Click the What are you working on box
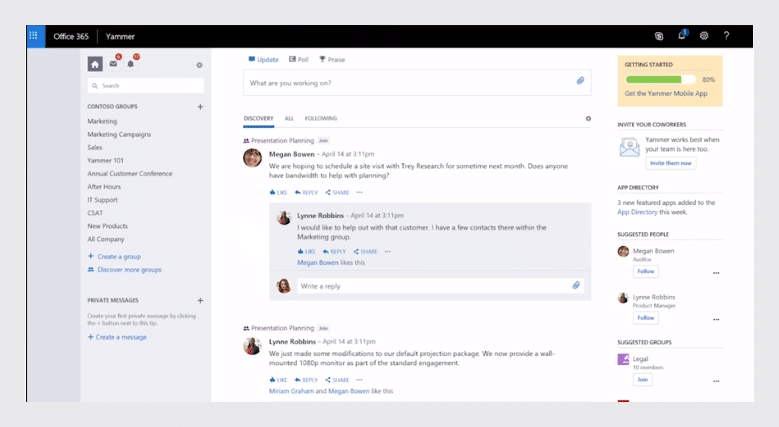Viewport: 779px width, 427px height. 417,83
